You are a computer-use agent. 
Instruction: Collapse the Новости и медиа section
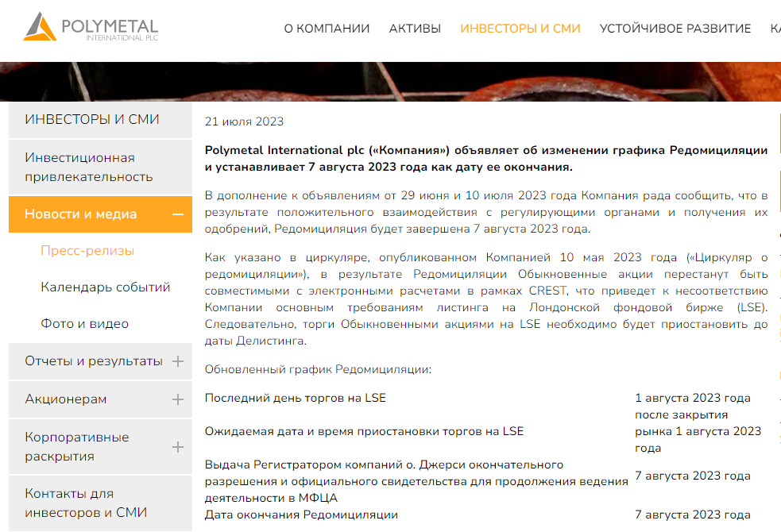(178, 214)
